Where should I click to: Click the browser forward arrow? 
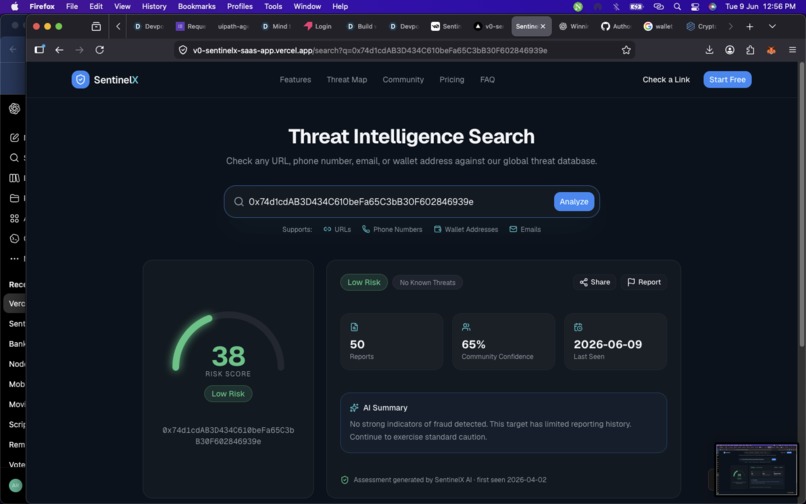coord(79,50)
